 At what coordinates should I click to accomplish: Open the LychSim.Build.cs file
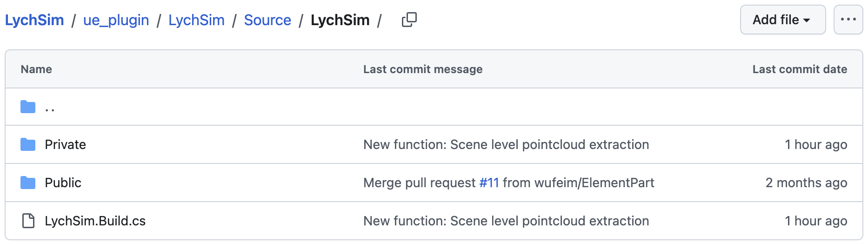(95, 221)
